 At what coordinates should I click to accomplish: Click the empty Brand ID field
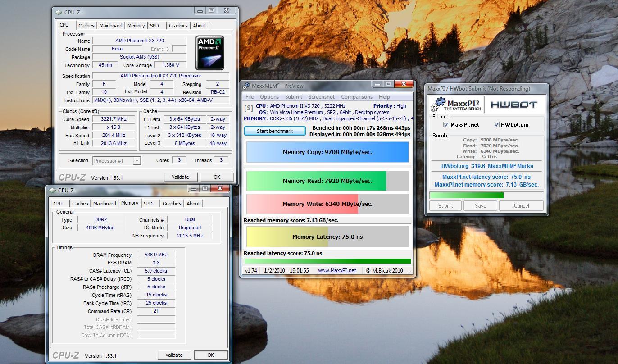[x=179, y=49]
